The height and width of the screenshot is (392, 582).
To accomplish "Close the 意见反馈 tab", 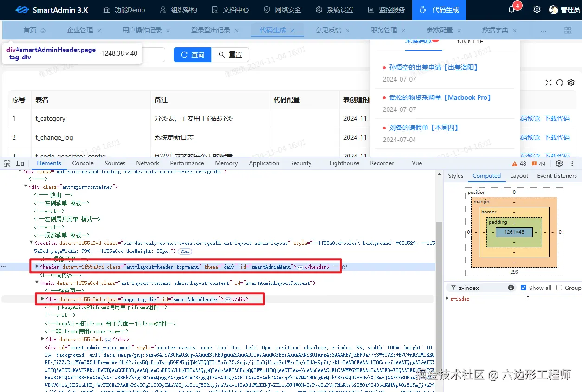I will click(348, 30).
